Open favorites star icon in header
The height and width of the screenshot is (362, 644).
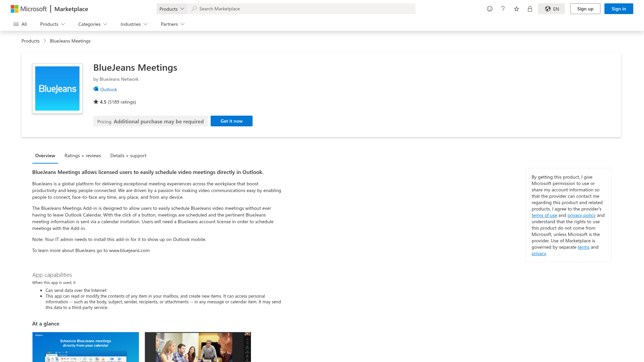click(x=517, y=9)
